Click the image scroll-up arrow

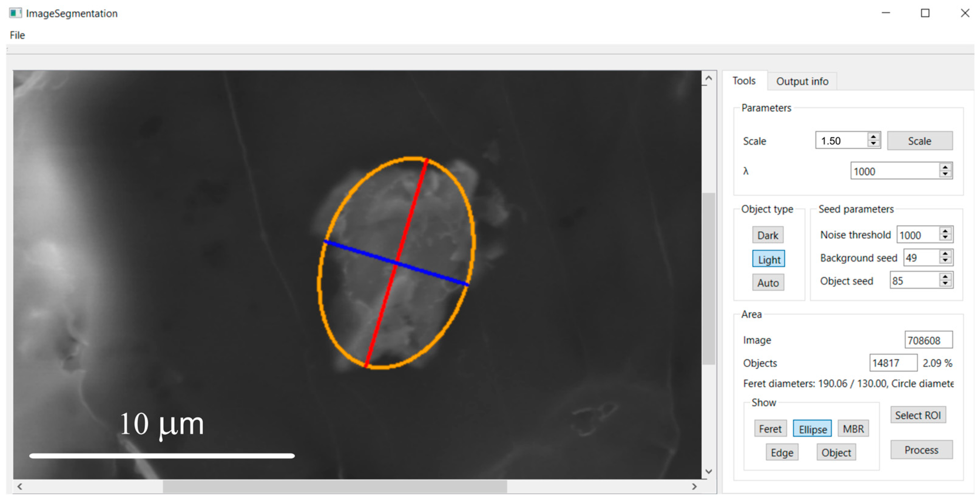click(708, 78)
